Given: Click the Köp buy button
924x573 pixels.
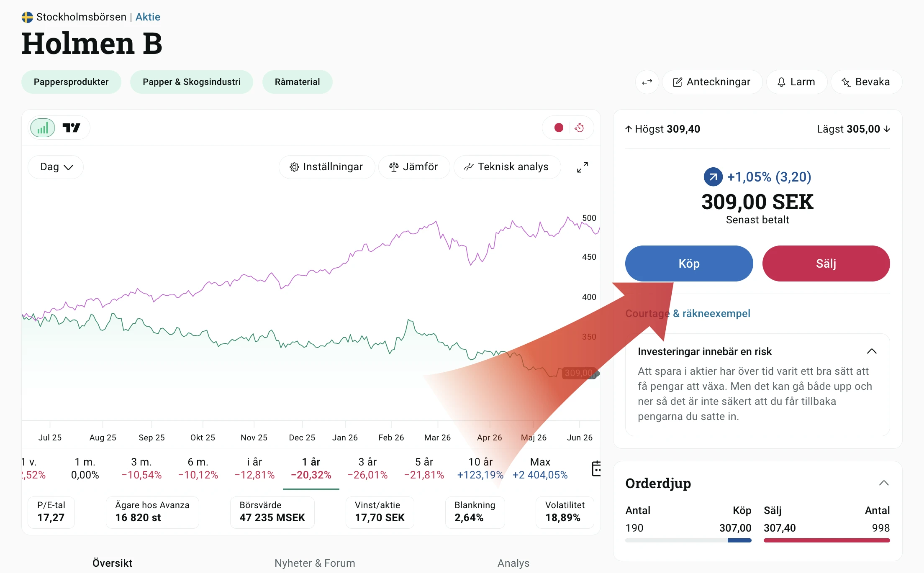Looking at the screenshot, I should tap(689, 263).
